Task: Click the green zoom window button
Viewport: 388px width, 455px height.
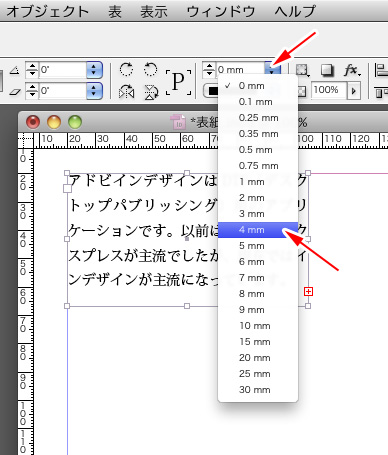Action: pyautogui.click(x=75, y=122)
